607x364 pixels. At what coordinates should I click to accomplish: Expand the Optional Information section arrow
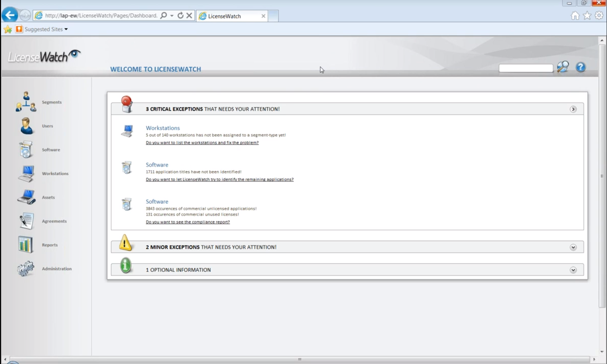click(x=573, y=270)
